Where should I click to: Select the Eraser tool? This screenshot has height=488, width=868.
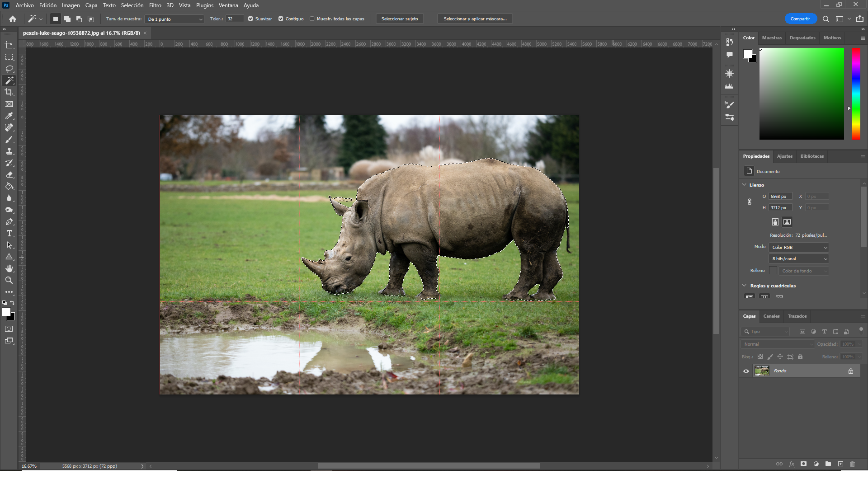[9, 175]
